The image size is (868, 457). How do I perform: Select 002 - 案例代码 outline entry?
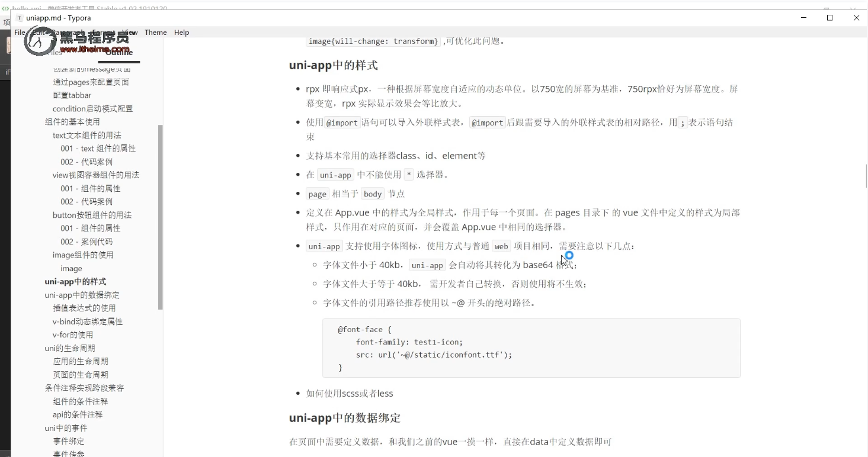coord(87,242)
